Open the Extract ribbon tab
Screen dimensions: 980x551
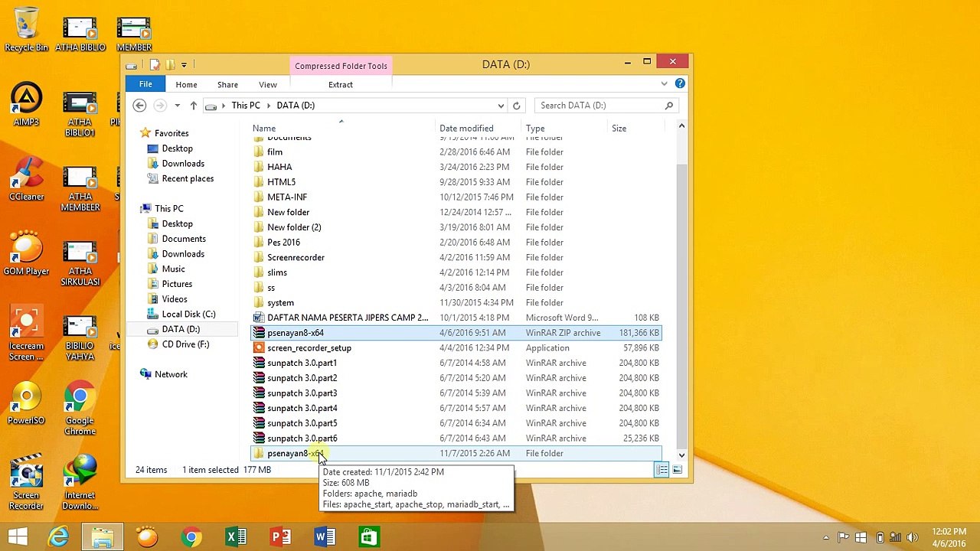(341, 85)
